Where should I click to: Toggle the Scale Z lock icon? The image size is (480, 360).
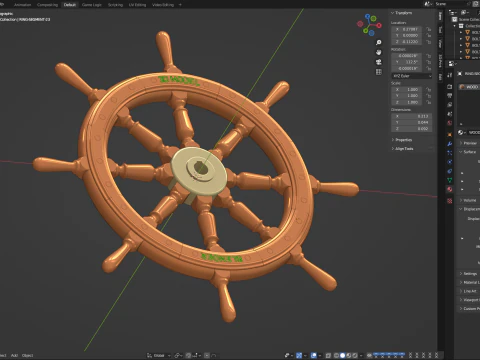(x=429, y=102)
